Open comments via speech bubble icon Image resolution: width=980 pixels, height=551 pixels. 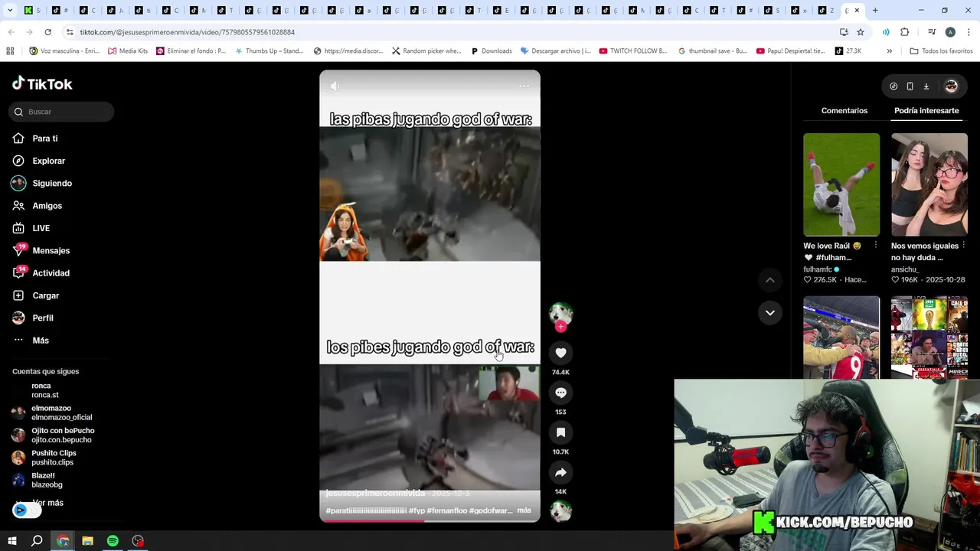[x=560, y=393]
